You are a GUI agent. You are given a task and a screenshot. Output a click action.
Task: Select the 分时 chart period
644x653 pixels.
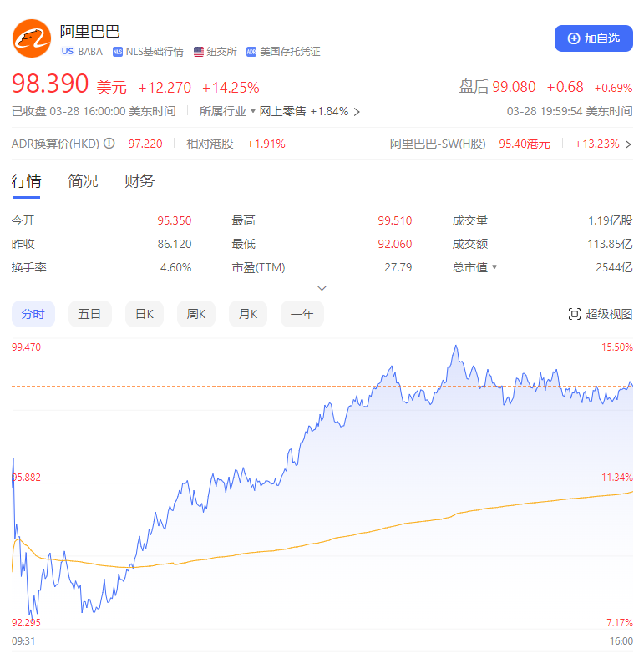point(33,314)
